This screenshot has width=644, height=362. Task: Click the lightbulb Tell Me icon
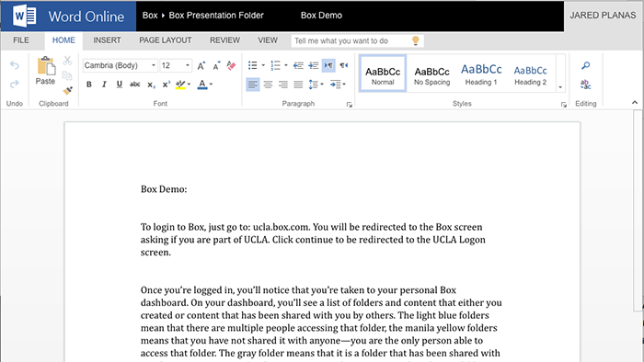(415, 40)
